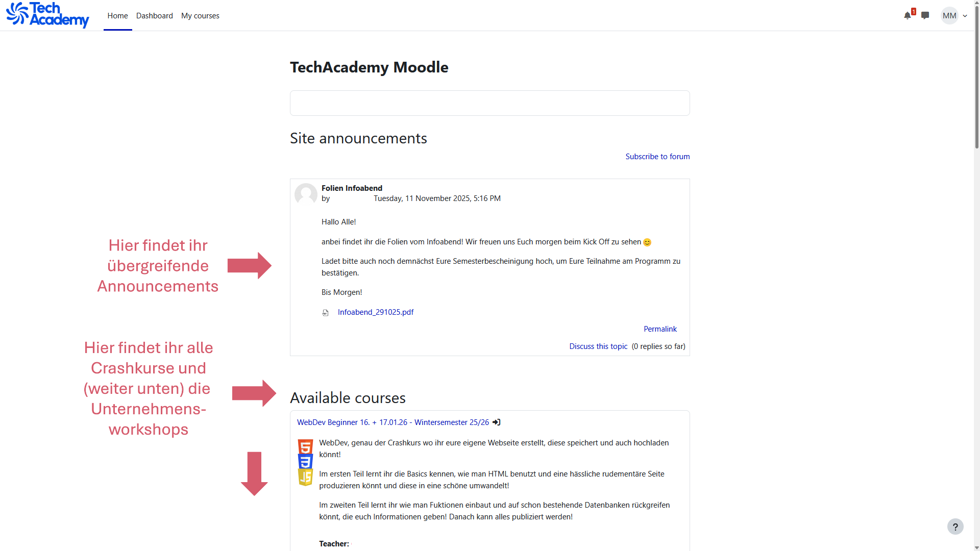Click the MM user initials avatar
This screenshot has width=980, height=551.
point(949,16)
